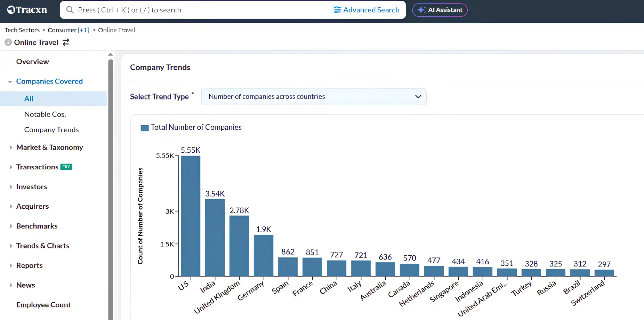The height and width of the screenshot is (320, 644).
Task: Click the '2.78K' bar value label
Action: [x=239, y=210]
